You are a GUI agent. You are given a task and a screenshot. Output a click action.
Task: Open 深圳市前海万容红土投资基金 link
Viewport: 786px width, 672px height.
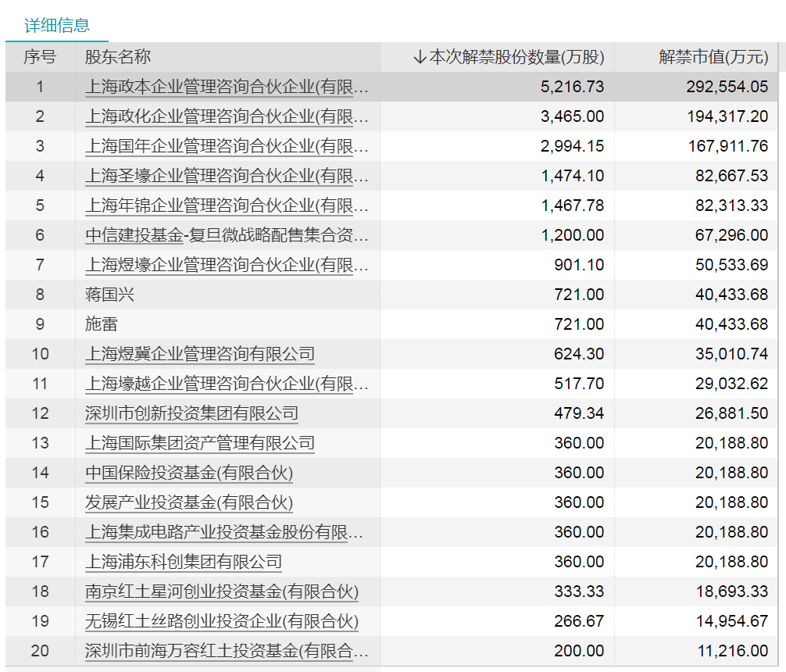click(x=227, y=651)
